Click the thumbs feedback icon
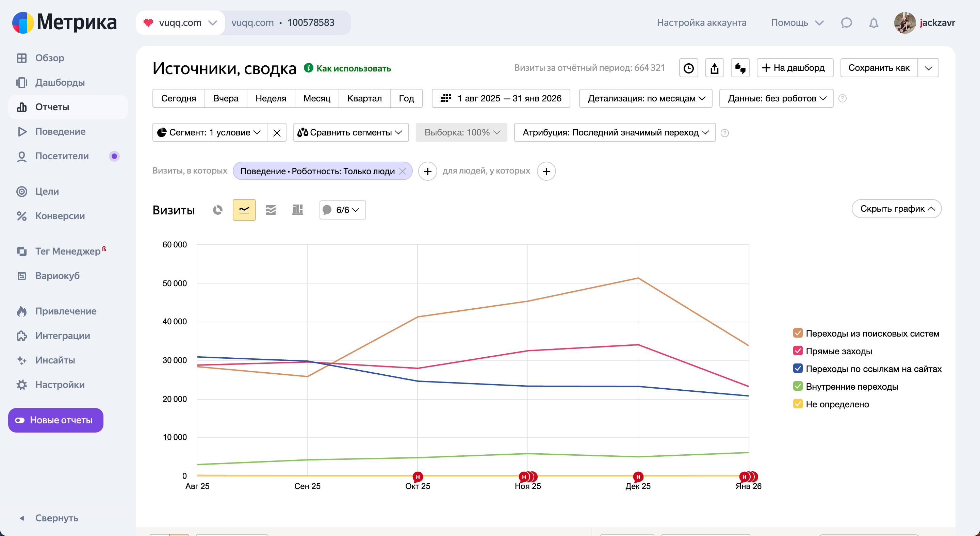Image resolution: width=980 pixels, height=536 pixels. click(740, 68)
